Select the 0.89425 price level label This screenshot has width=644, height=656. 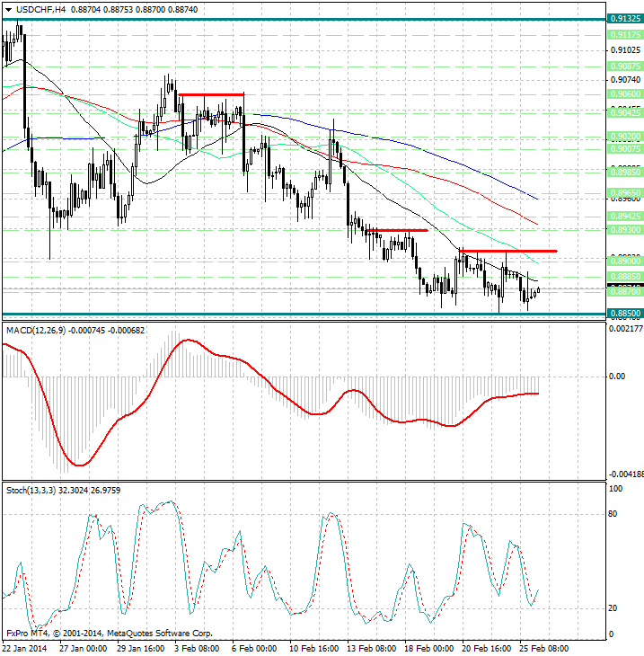point(625,217)
